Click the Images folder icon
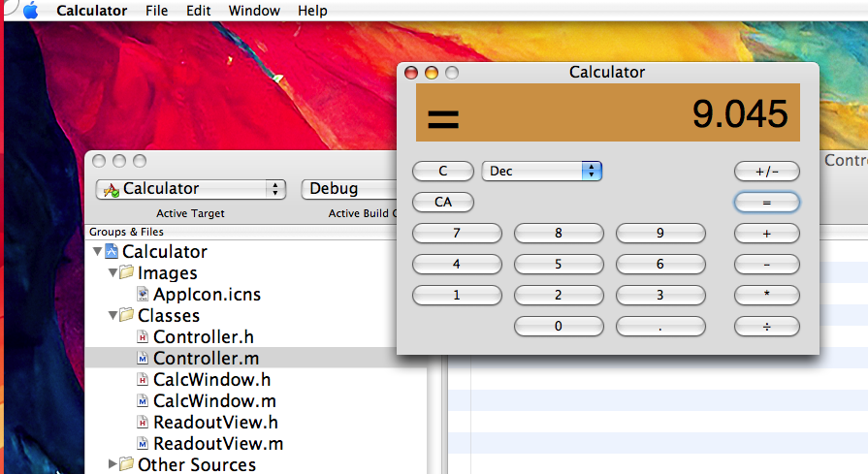Screen dimensions: 868x474 [127, 271]
